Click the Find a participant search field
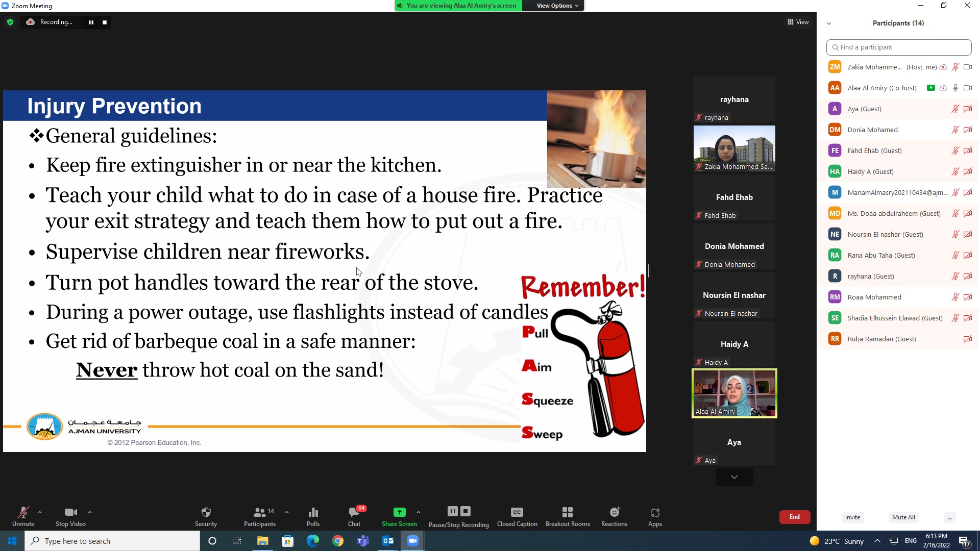This screenshot has height=551, width=980. (898, 47)
